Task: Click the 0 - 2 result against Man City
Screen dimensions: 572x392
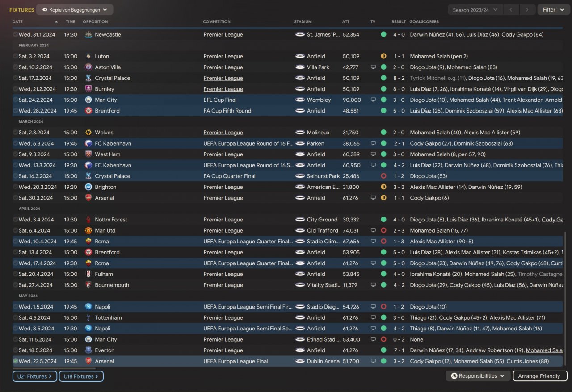Action: (x=399, y=340)
